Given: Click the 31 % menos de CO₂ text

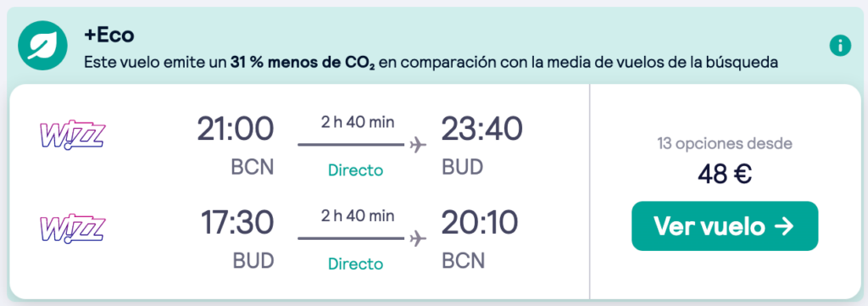Looking at the screenshot, I should tap(303, 63).
